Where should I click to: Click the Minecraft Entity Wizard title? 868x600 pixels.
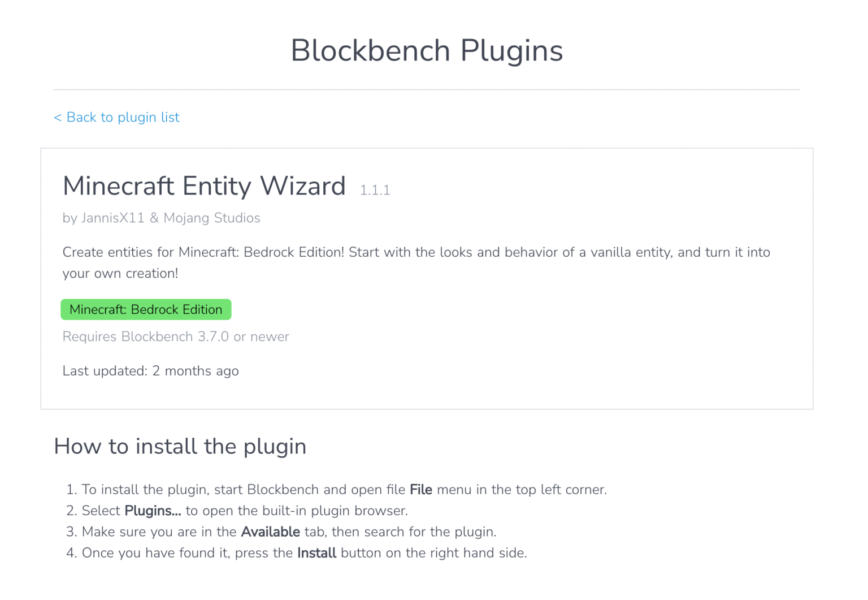click(204, 186)
